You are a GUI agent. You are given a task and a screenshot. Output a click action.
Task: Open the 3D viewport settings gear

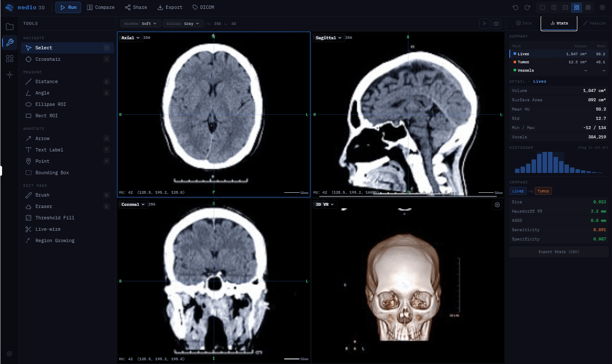(497, 205)
